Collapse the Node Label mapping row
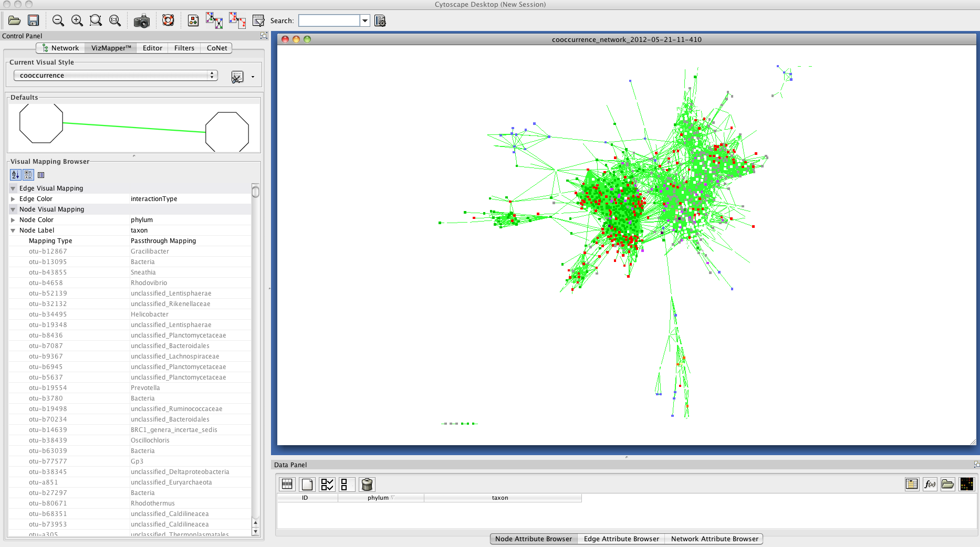The width and height of the screenshot is (980, 547). 13,230
